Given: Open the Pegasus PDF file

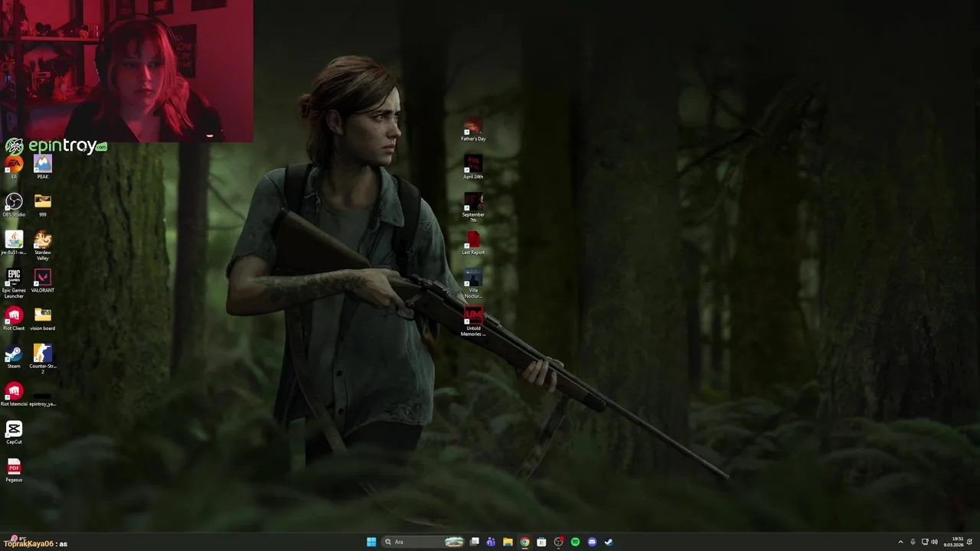Looking at the screenshot, I should pyautogui.click(x=14, y=470).
